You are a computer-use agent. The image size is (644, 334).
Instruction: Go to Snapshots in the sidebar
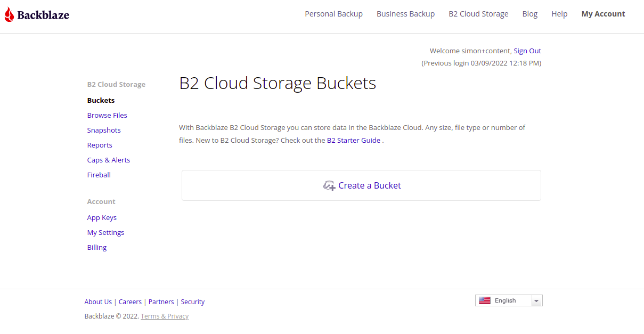(x=104, y=130)
